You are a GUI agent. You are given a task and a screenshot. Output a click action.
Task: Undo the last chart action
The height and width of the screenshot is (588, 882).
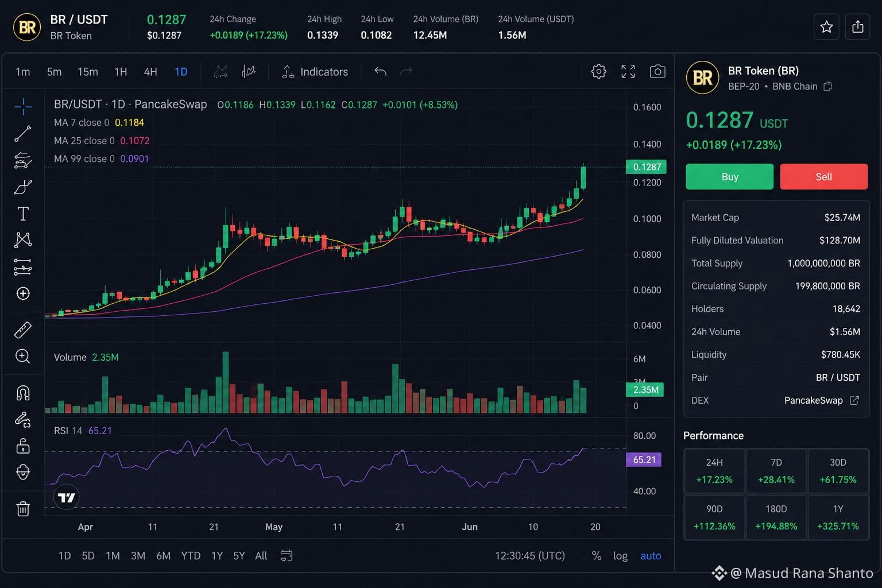coord(380,71)
